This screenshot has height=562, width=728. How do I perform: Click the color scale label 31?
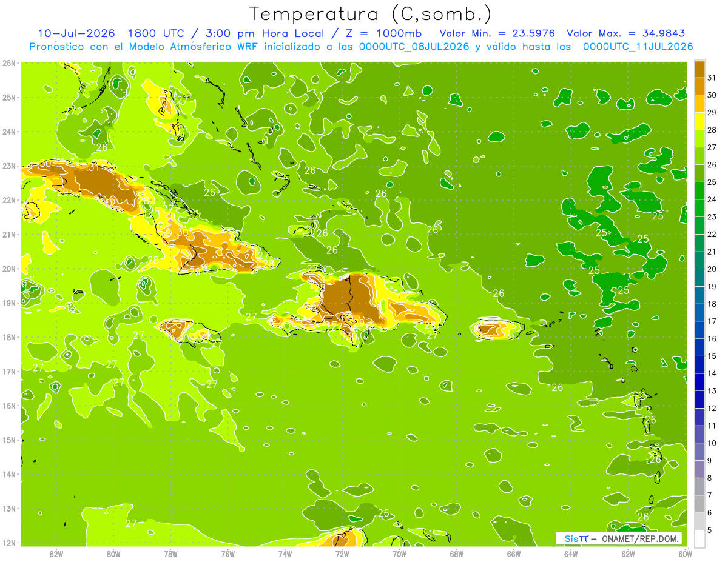click(712, 78)
